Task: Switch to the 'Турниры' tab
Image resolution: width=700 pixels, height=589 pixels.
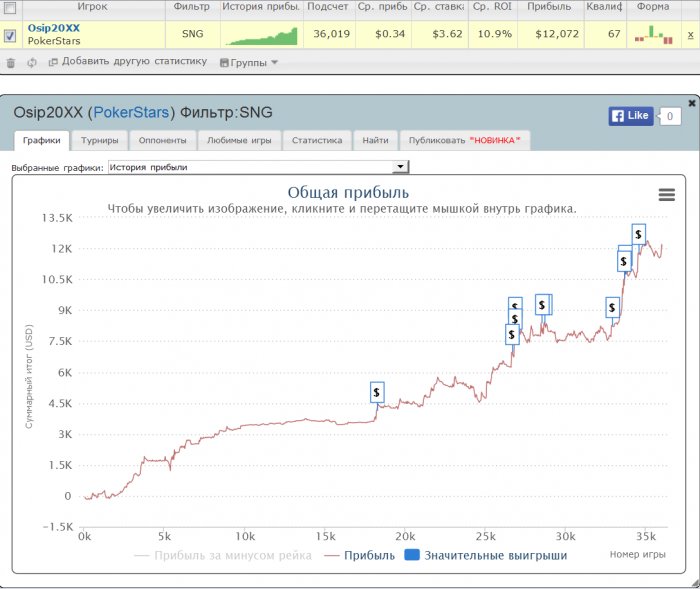Action: (x=100, y=140)
